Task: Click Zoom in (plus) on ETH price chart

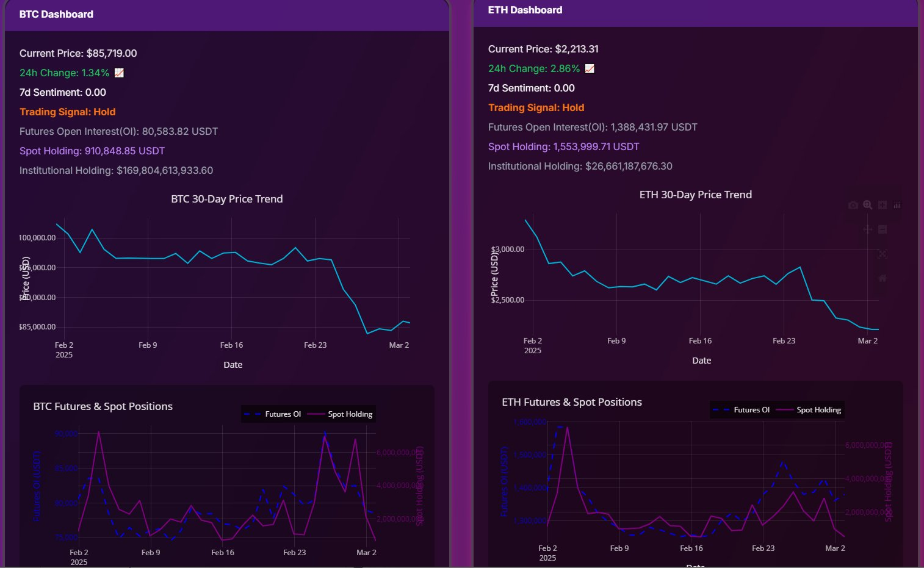Action: 882,206
